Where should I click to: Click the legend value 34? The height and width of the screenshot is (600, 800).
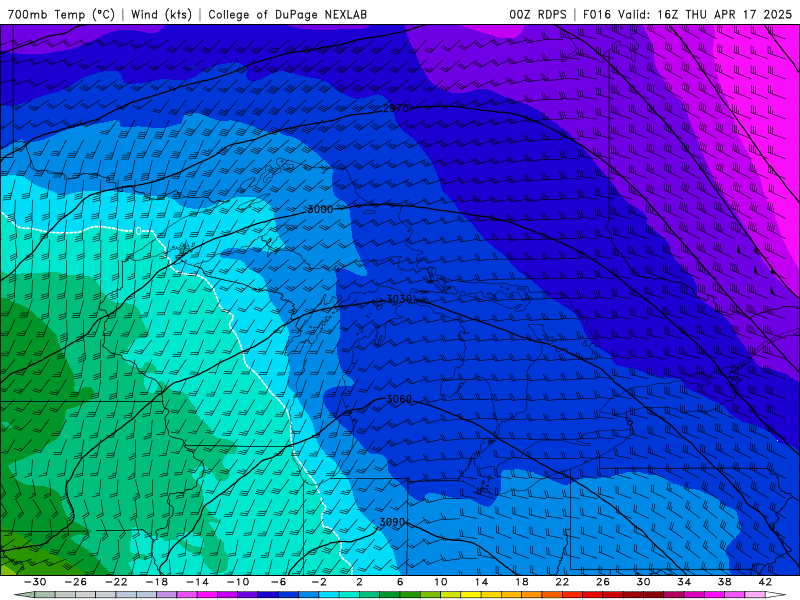pyautogui.click(x=684, y=582)
